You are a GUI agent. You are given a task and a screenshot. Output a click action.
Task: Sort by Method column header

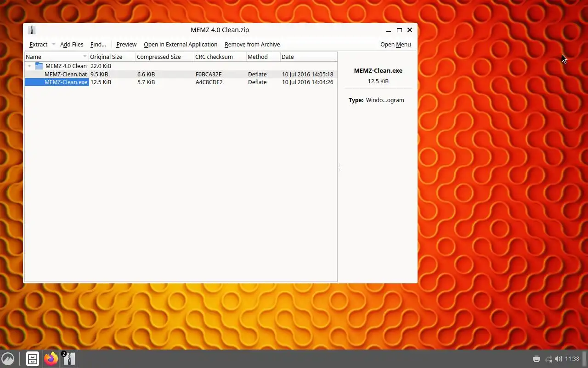click(263, 57)
